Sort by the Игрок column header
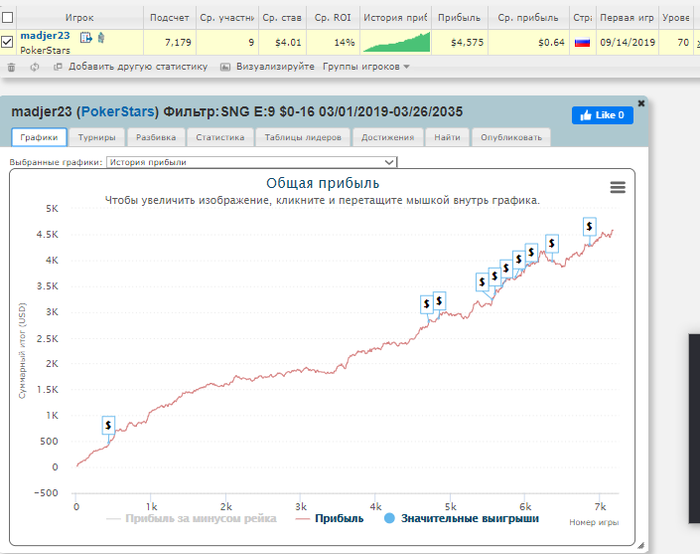Screen dimensions: 700x554 tap(79, 18)
